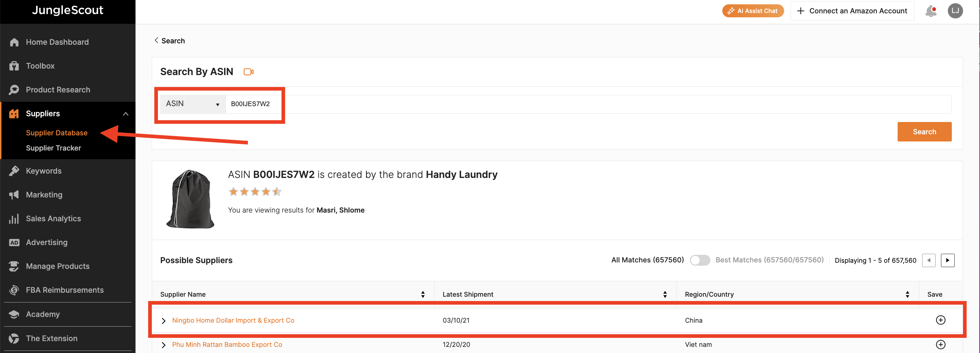
Task: Click the FBA Reimbursements dollar icon
Action: coord(14,290)
